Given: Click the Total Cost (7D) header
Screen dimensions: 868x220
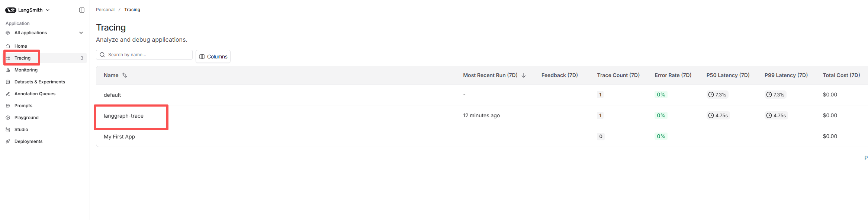Looking at the screenshot, I should click(x=841, y=75).
